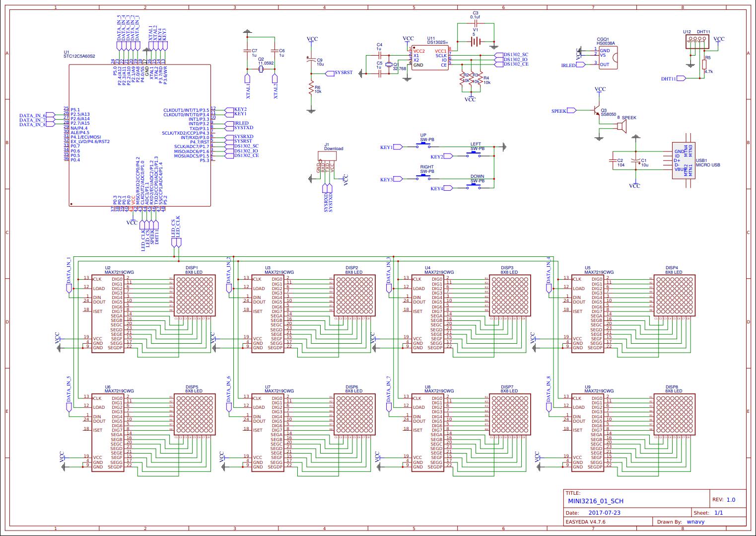Screen dimensions: 756x536
Task: Select the J1 Download header
Action: pos(327,156)
